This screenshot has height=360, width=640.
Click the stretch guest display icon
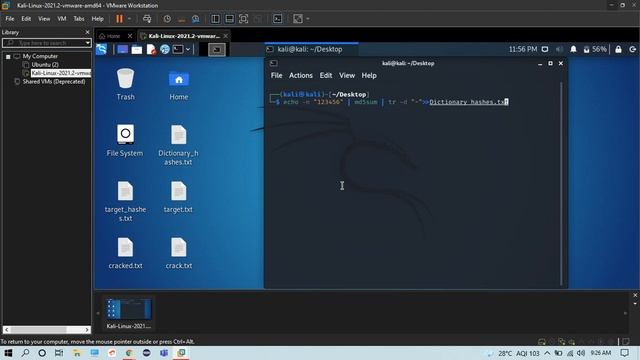pyautogui.click(x=298, y=19)
